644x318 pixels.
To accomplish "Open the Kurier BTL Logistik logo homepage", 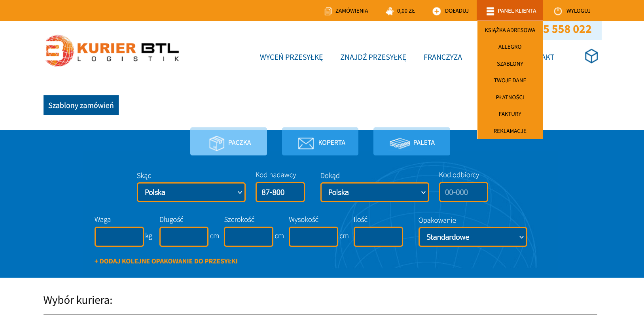I will (112, 51).
